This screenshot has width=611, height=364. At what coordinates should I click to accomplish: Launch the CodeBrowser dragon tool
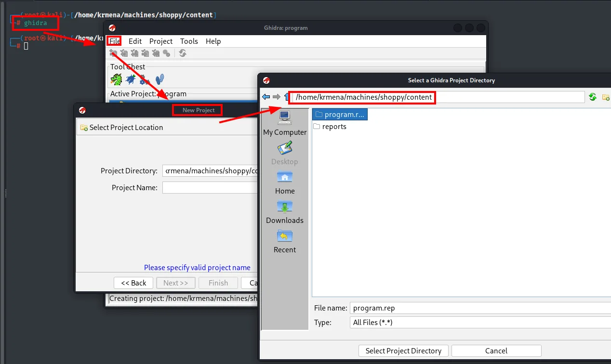click(x=116, y=79)
